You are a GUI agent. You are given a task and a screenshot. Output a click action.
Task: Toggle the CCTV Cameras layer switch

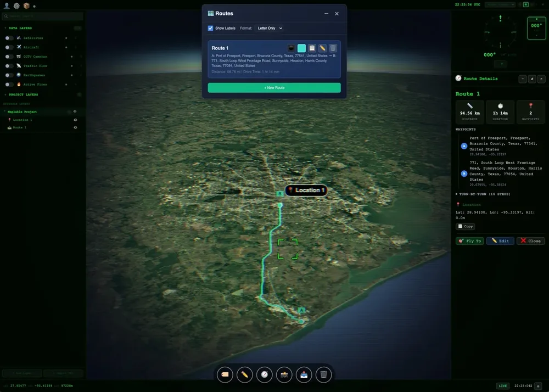click(9, 57)
